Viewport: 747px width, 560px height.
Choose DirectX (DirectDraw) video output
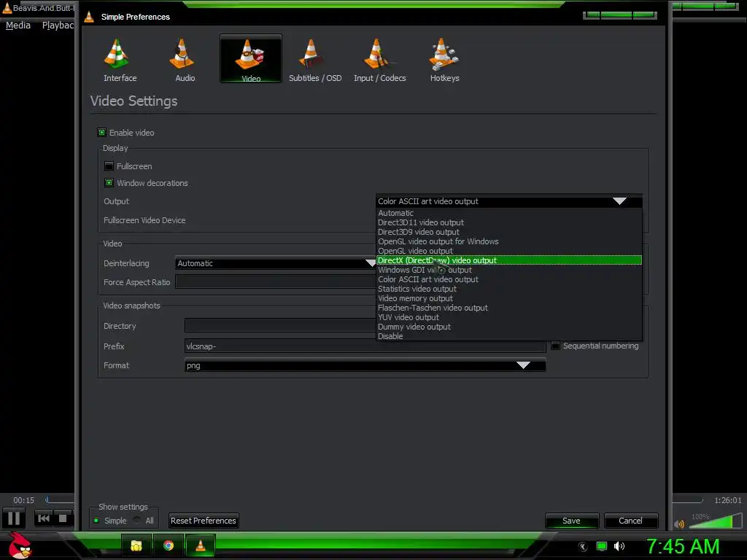tap(508, 260)
